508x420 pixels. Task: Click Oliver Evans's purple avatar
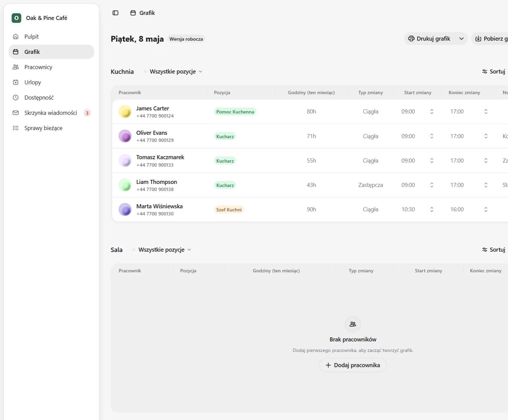(x=125, y=136)
